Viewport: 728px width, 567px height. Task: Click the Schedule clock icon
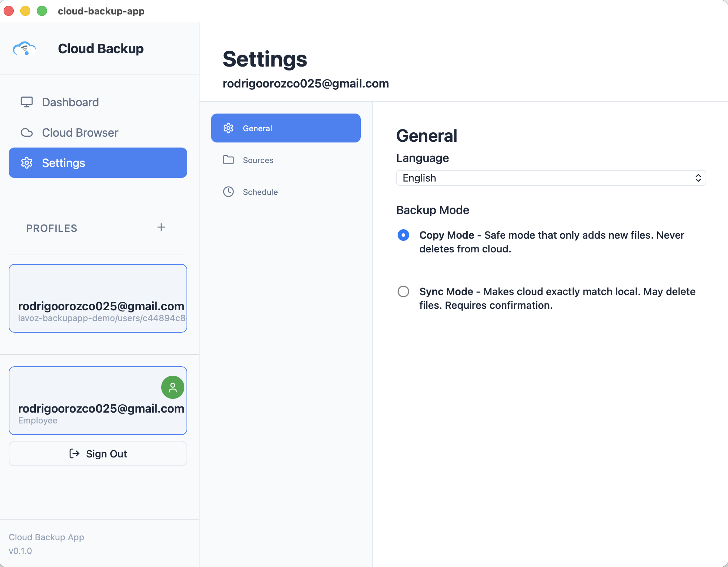(228, 192)
